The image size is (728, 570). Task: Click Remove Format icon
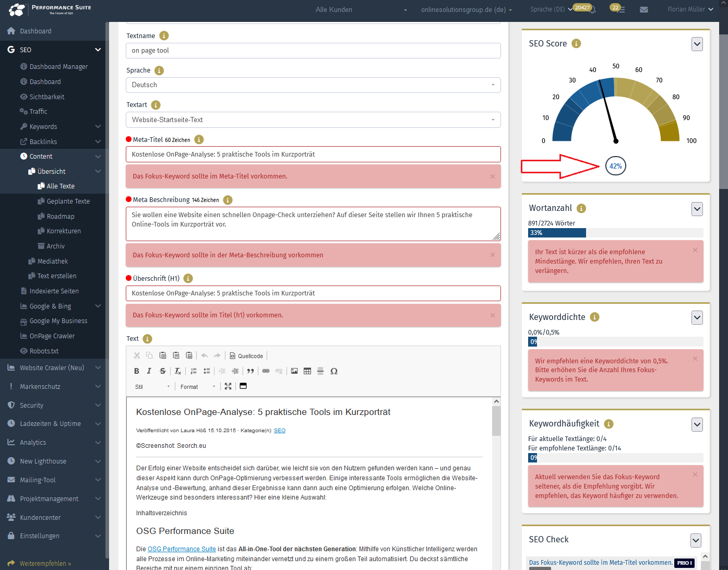[177, 371]
